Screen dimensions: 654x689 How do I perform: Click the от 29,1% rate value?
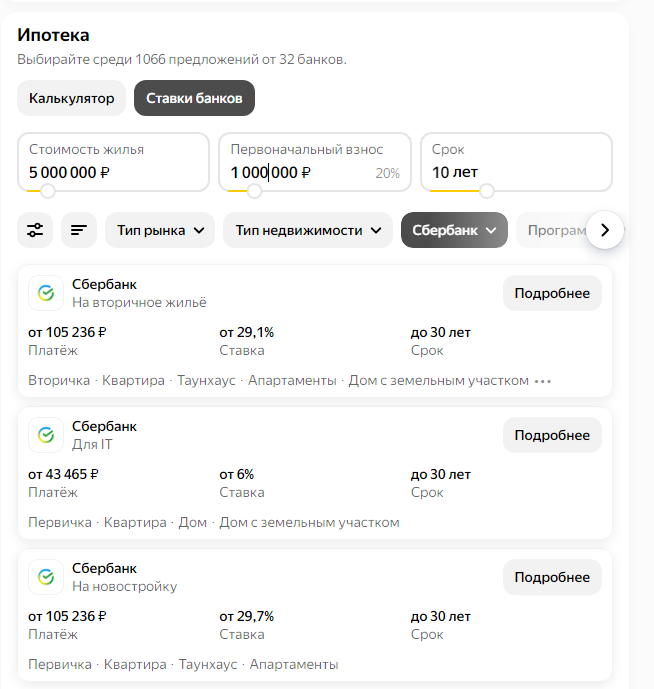click(247, 332)
